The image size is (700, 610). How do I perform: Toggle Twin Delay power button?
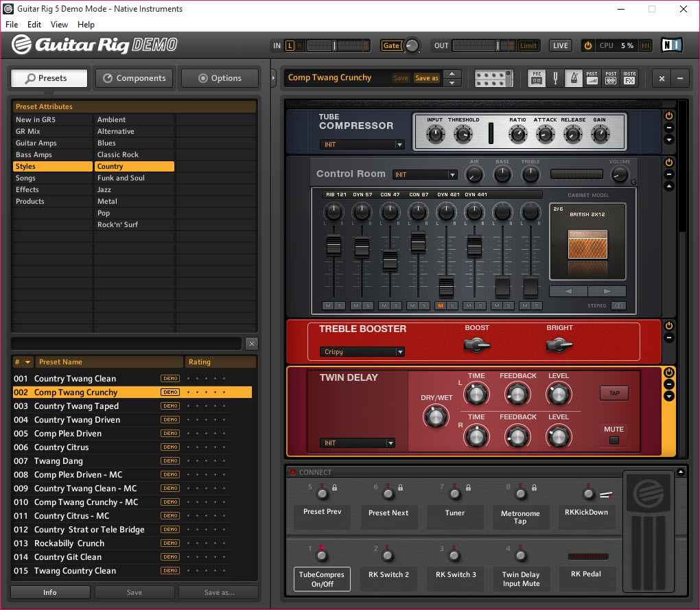click(x=668, y=372)
